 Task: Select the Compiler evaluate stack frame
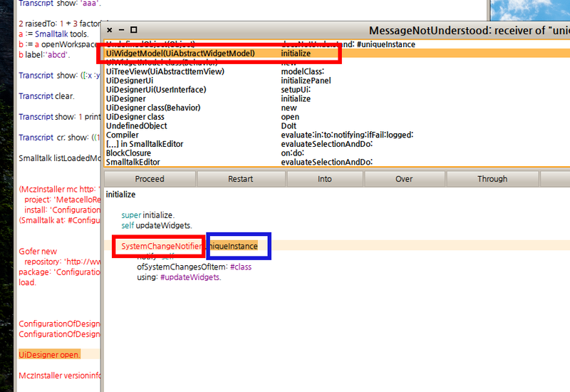tap(123, 135)
